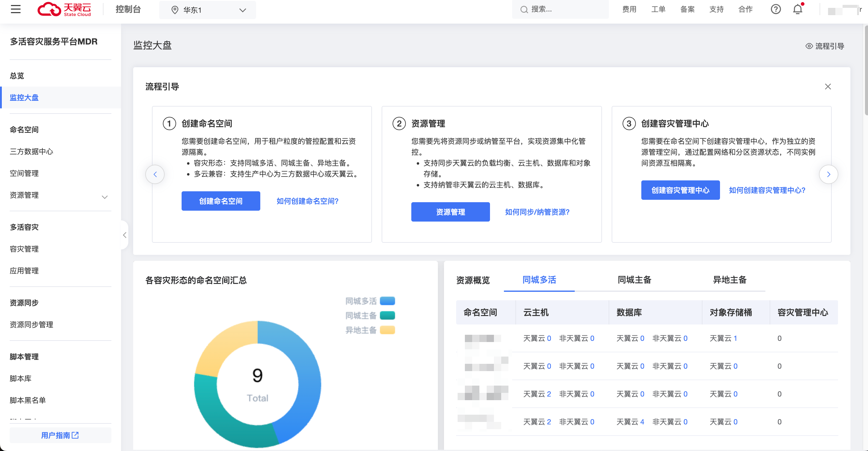The height and width of the screenshot is (451, 868).
Task: Open 应用管理 in the sidebar
Action: pyautogui.click(x=24, y=271)
